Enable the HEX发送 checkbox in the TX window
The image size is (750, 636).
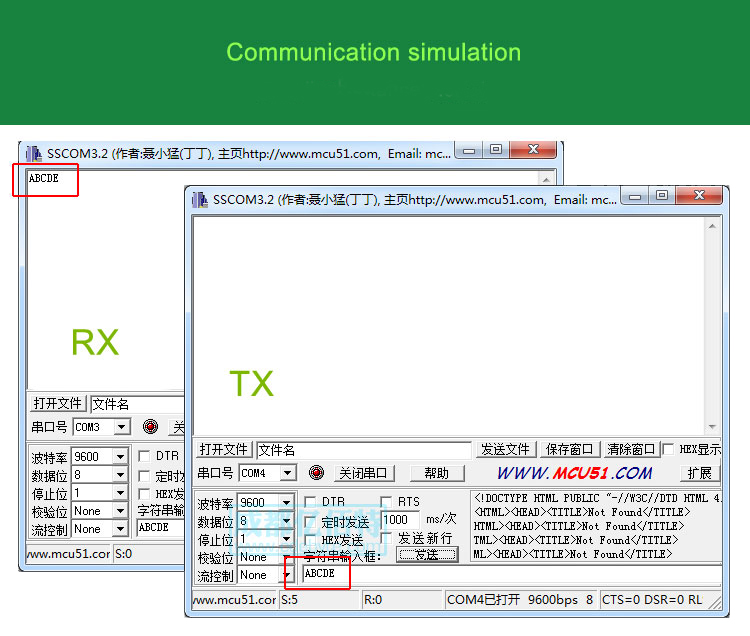[310, 540]
